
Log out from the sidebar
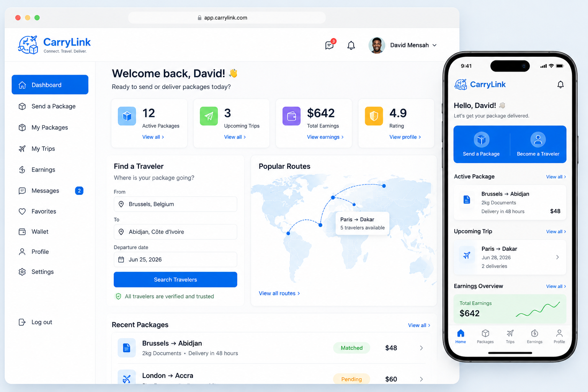click(x=36, y=322)
